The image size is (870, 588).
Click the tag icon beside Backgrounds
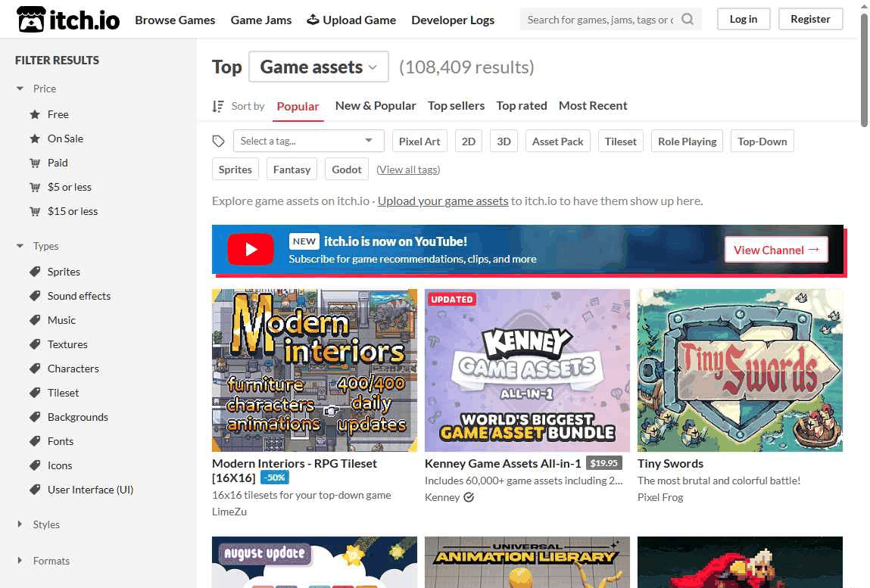[x=35, y=417]
